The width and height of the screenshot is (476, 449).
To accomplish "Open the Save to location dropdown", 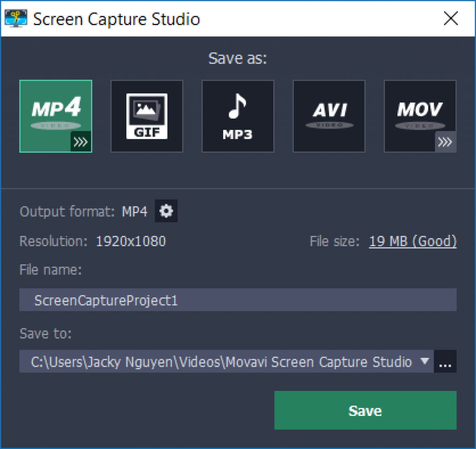I will (424, 362).
